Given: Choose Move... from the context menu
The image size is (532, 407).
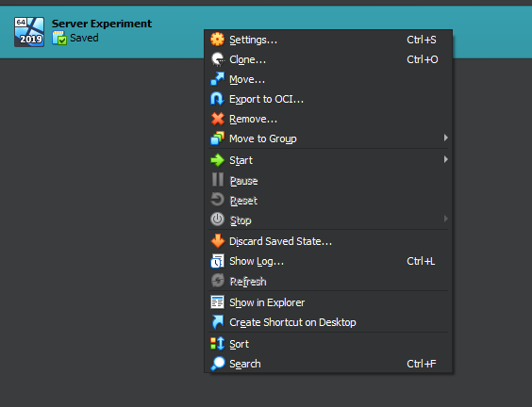Looking at the screenshot, I should [328, 79].
